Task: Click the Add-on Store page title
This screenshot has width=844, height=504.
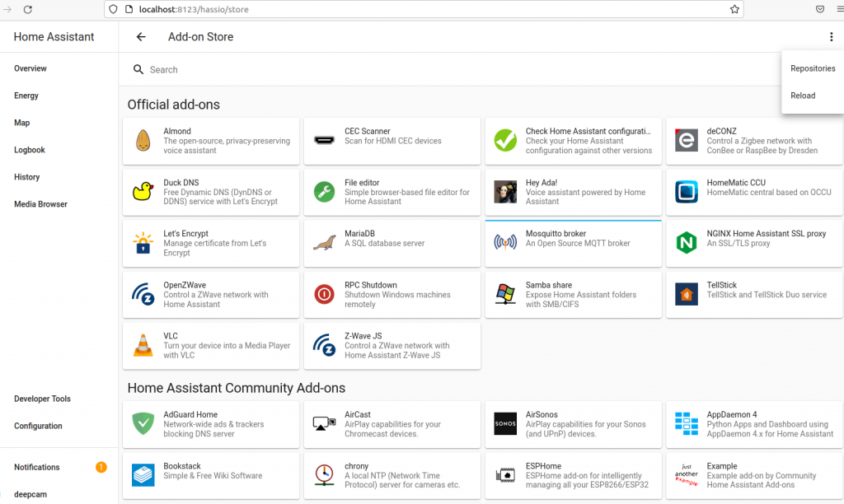Action: coord(201,36)
